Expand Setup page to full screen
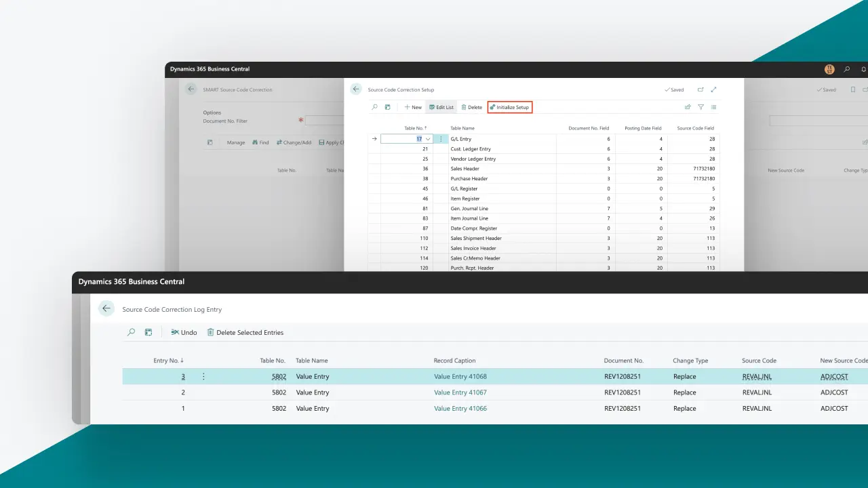Screen dimensions: 868x488 [x=713, y=89]
